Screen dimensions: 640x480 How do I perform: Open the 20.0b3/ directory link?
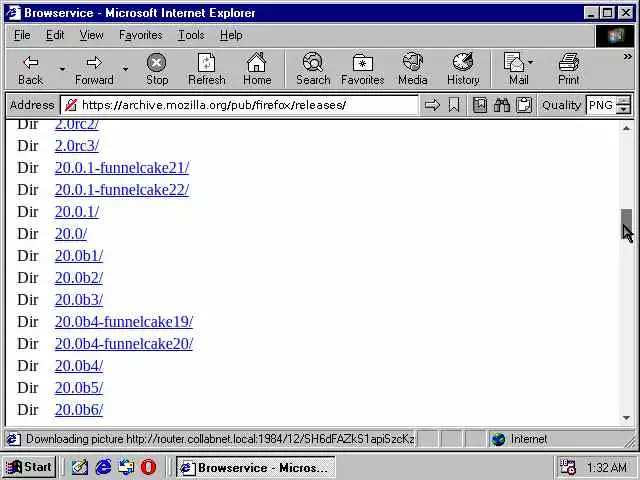tap(79, 300)
